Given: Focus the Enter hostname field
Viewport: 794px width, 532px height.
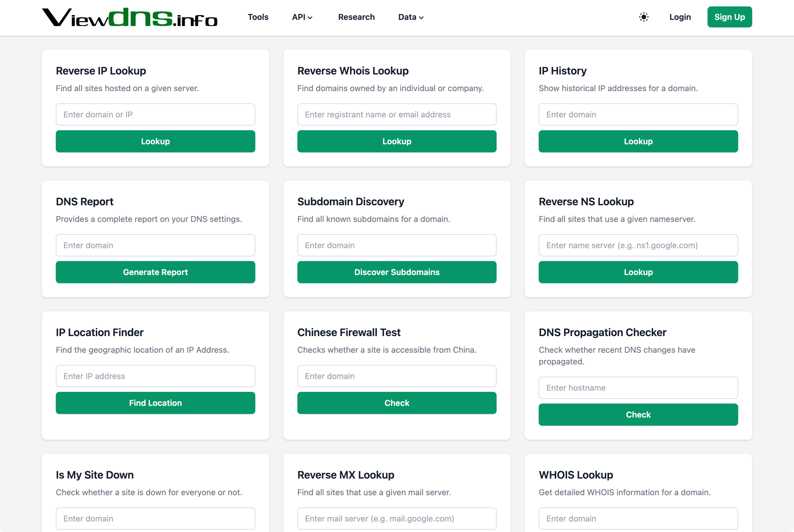Looking at the screenshot, I should (x=638, y=388).
